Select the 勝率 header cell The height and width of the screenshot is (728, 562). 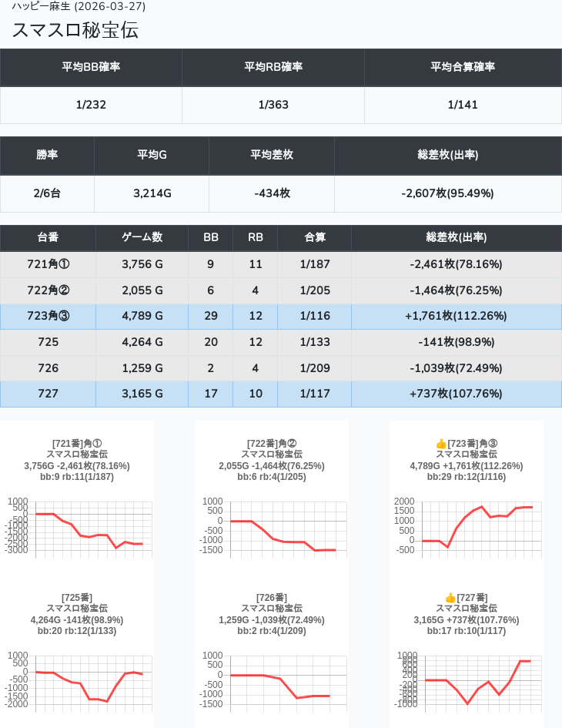47,155
